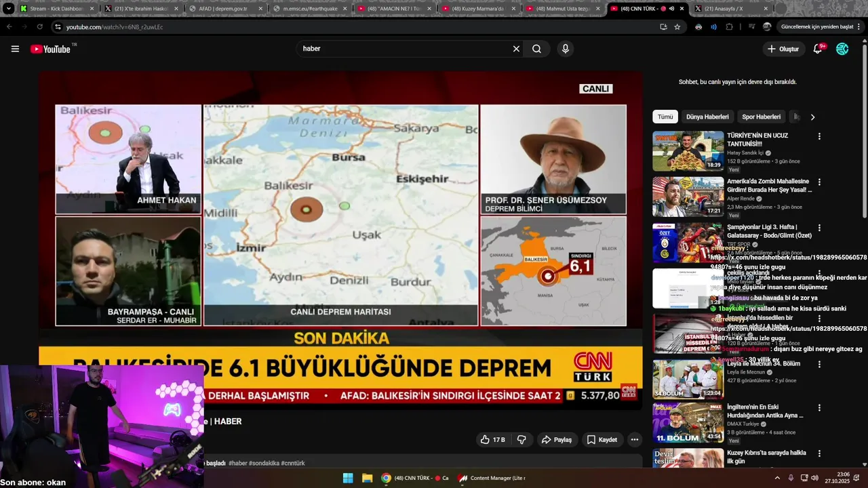Image resolution: width=868 pixels, height=488 pixels.
Task: Open Amerika'da Zombi Mahallesine thumbnail
Action: click(688, 197)
